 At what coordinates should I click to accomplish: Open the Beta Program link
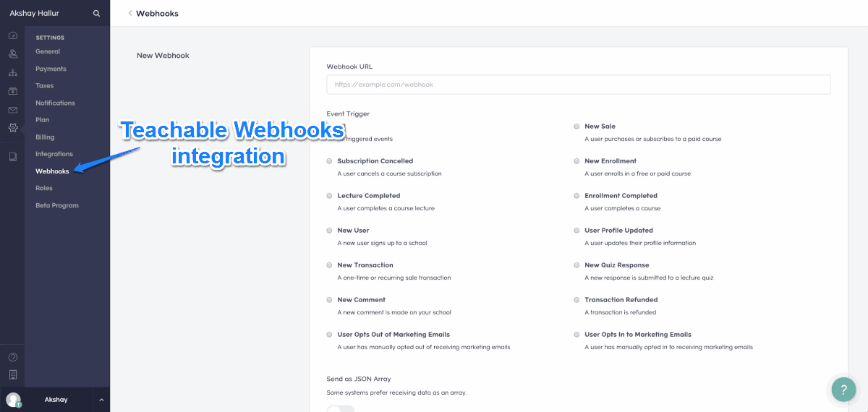pyautogui.click(x=57, y=205)
